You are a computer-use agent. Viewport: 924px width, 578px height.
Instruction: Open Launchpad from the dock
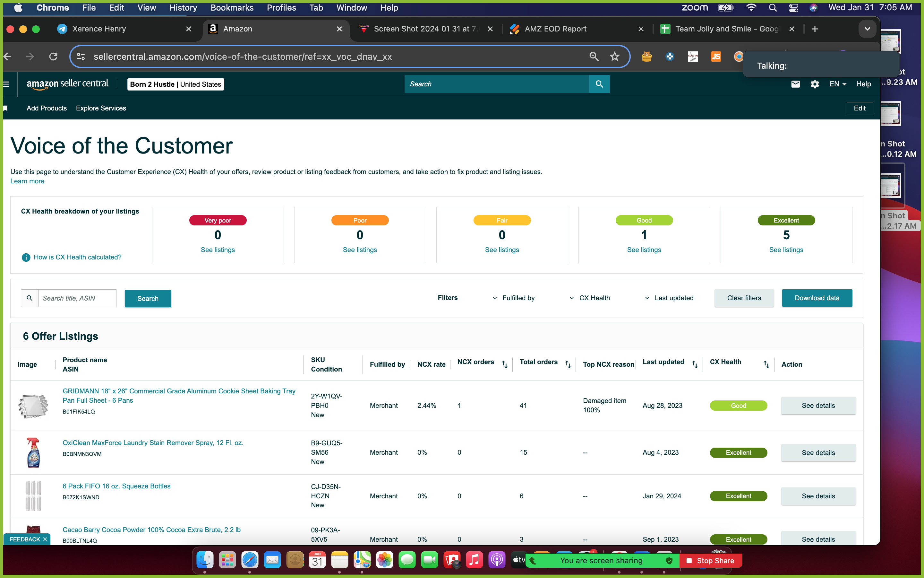(x=227, y=560)
